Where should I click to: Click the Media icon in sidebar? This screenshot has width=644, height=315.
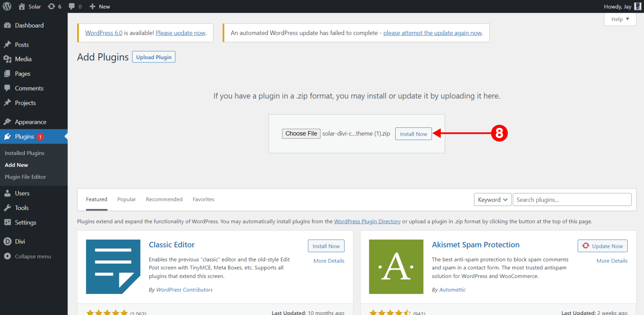pyautogui.click(x=7, y=59)
